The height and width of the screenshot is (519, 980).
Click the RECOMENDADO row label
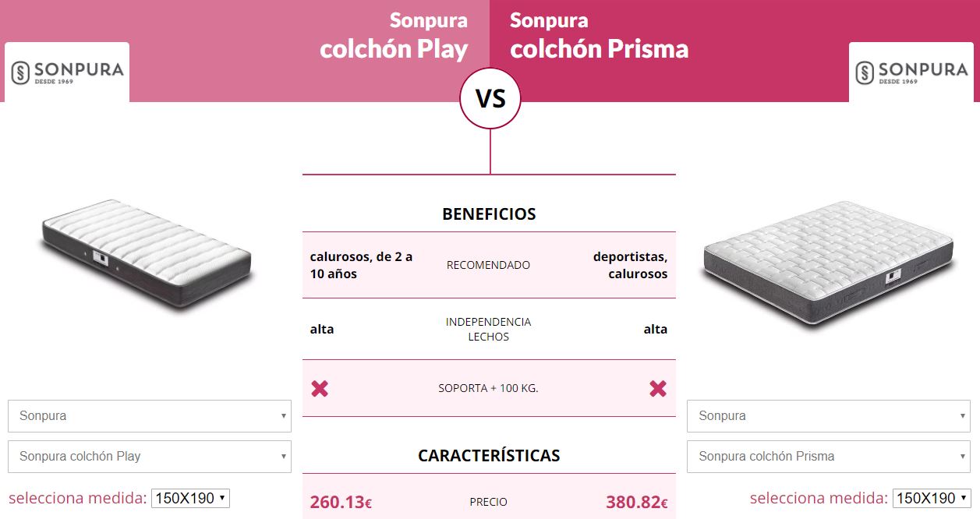click(x=488, y=265)
